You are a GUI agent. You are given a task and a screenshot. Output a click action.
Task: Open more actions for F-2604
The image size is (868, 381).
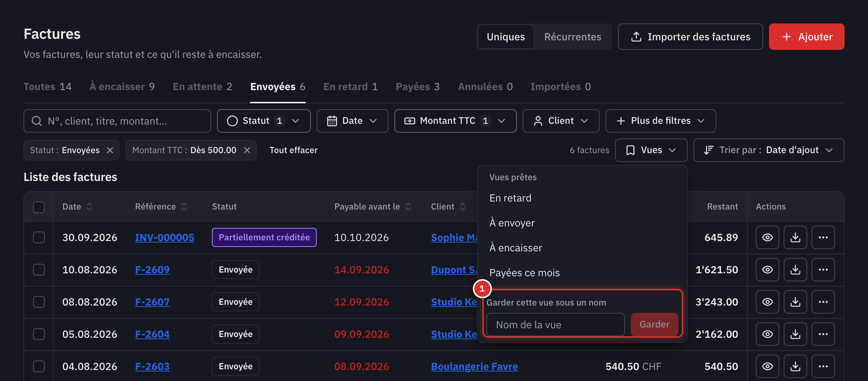pos(823,334)
